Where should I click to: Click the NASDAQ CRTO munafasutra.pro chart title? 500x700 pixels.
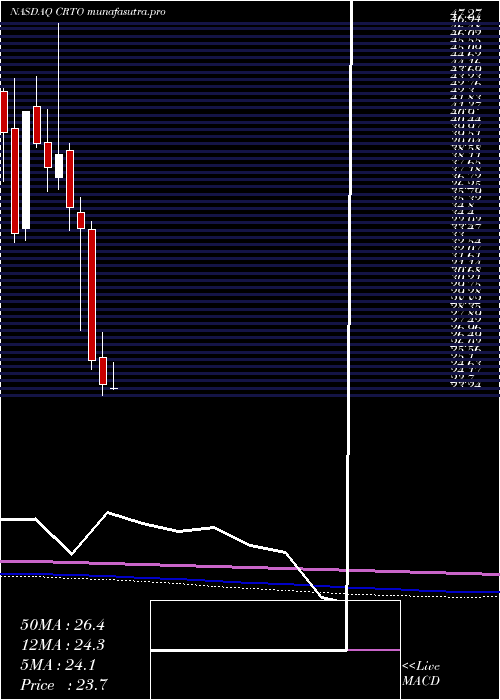(x=88, y=12)
